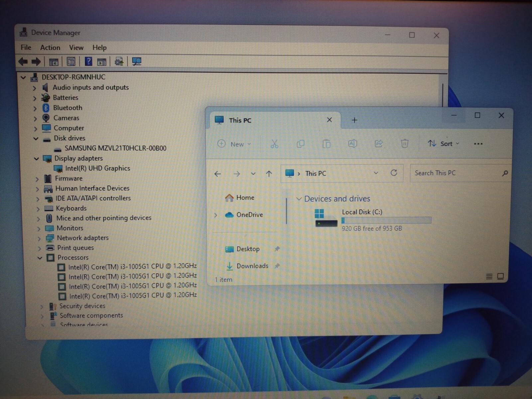The width and height of the screenshot is (532, 399).
Task: Click the Forward arrow in Device Manager toolbar
Action: click(36, 62)
